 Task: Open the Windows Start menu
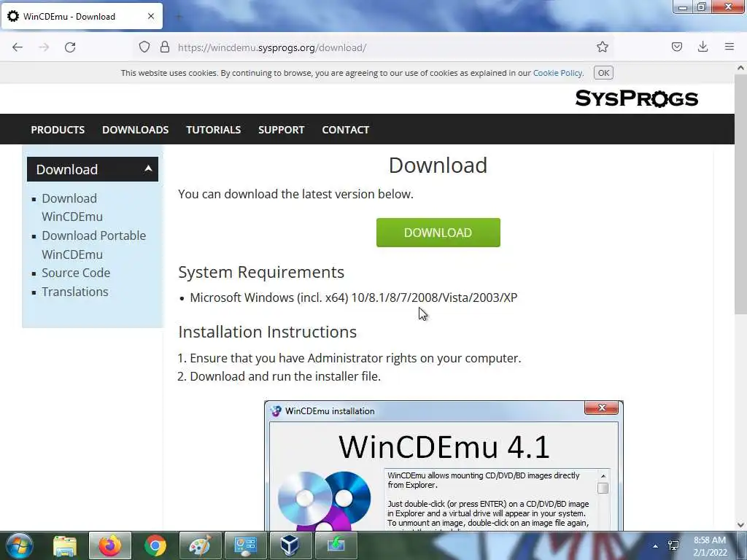click(x=20, y=545)
